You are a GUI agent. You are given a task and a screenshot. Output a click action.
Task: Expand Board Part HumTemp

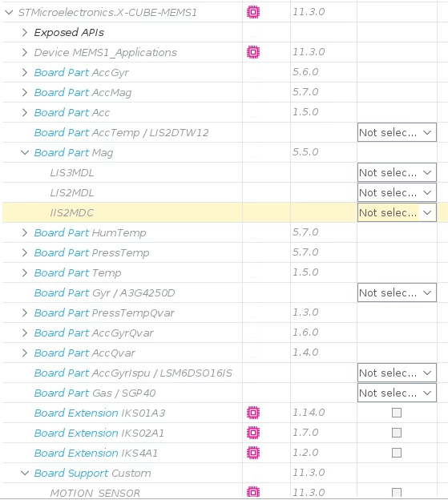25,233
